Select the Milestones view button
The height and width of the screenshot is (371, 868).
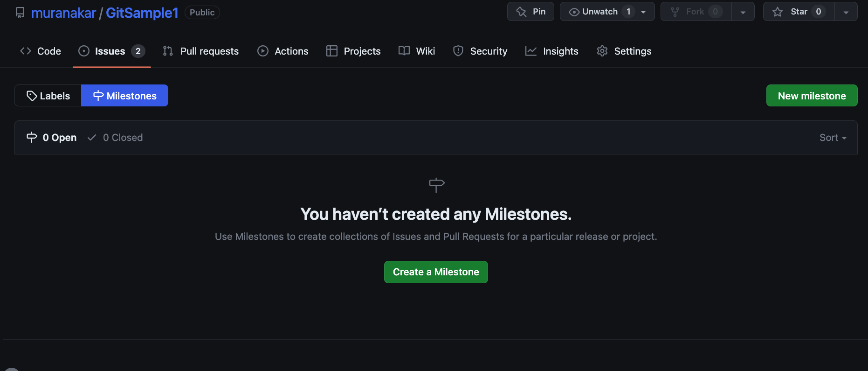coord(124,96)
